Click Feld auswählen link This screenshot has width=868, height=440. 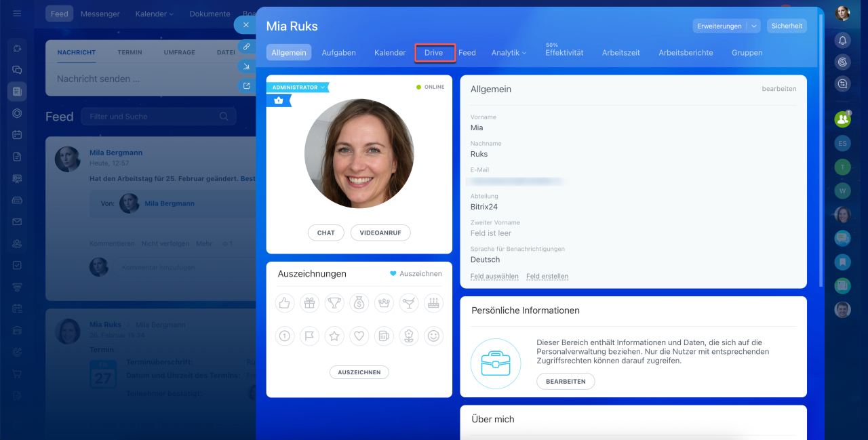[x=494, y=276]
